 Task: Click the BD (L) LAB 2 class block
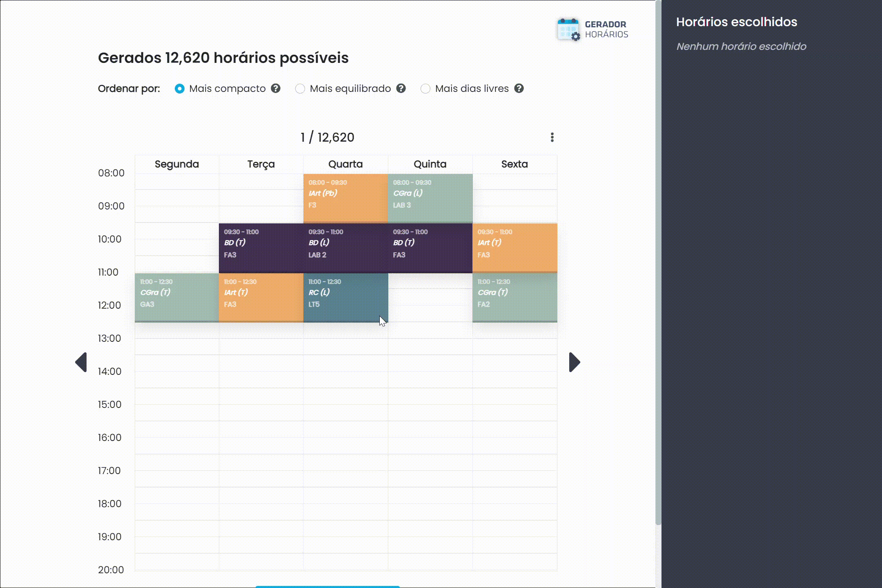[x=345, y=248]
